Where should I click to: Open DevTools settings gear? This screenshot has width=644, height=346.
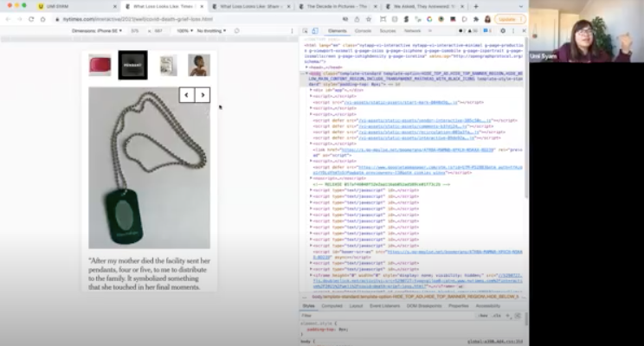[503, 31]
